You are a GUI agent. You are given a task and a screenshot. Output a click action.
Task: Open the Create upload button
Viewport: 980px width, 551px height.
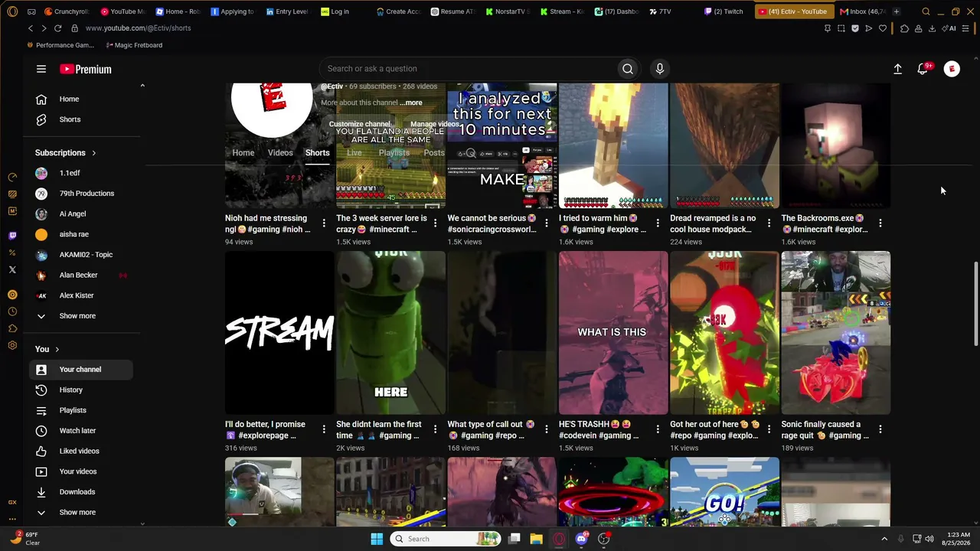pyautogui.click(x=897, y=69)
